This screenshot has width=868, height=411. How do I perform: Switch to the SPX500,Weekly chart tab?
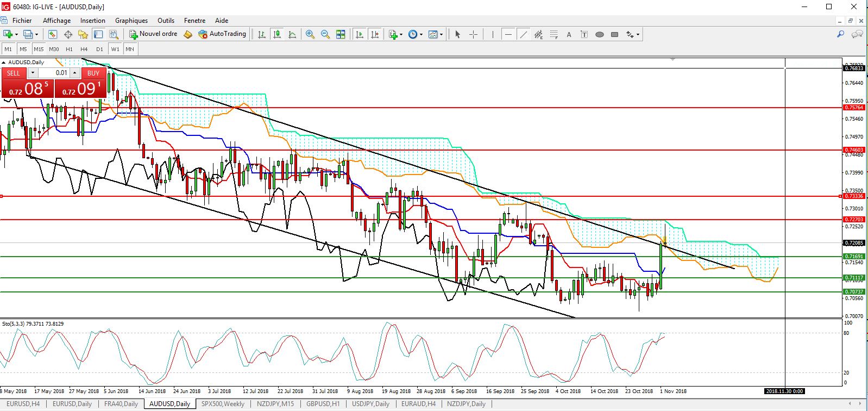223,404
